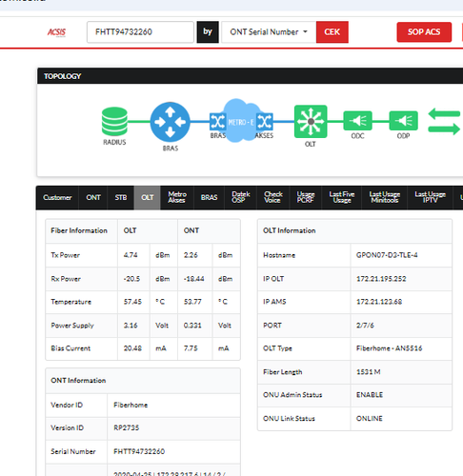Click the BRAS switch icon beside Metro-E cloud
Viewport: 463px width, 476px height.
click(217, 122)
